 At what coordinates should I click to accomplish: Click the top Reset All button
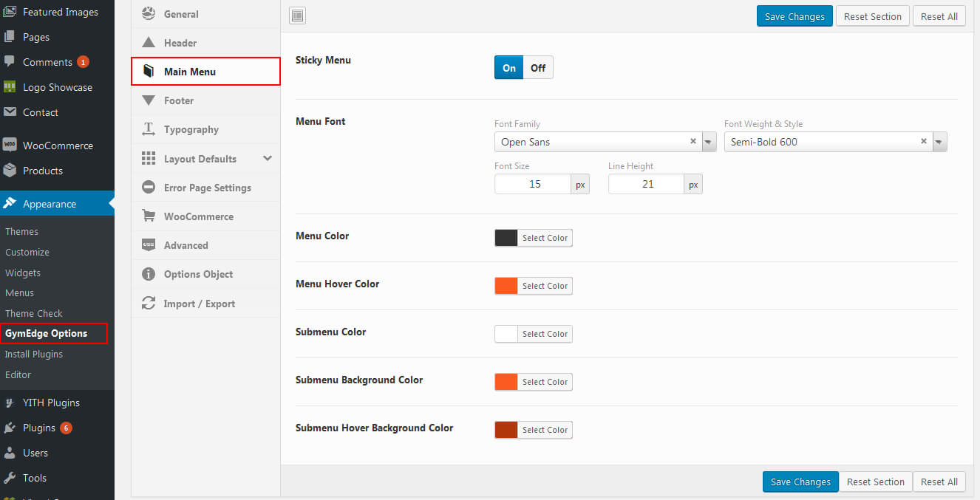point(939,16)
